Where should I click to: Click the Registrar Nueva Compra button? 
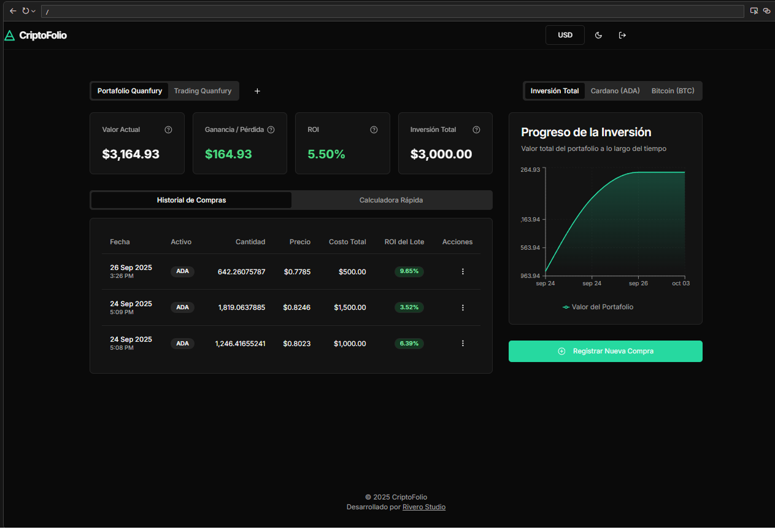coord(605,352)
